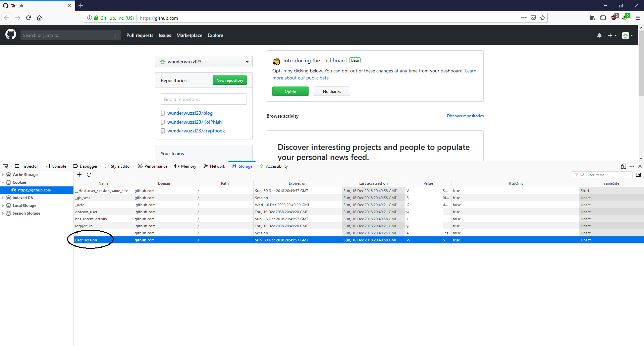Toggle the DevTools storage sidebar panel icon

tap(638, 175)
